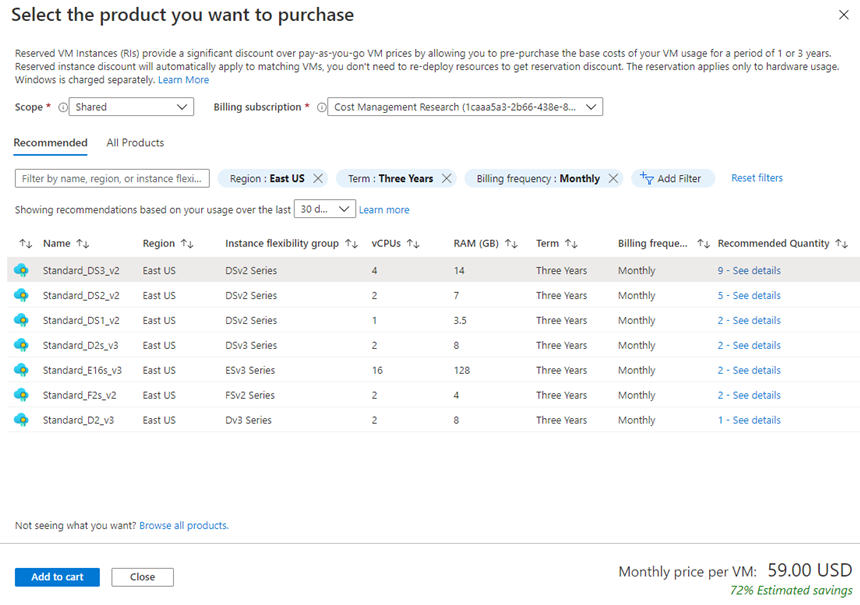The height and width of the screenshot is (605, 860).
Task: Click Add to cart
Action: [57, 577]
